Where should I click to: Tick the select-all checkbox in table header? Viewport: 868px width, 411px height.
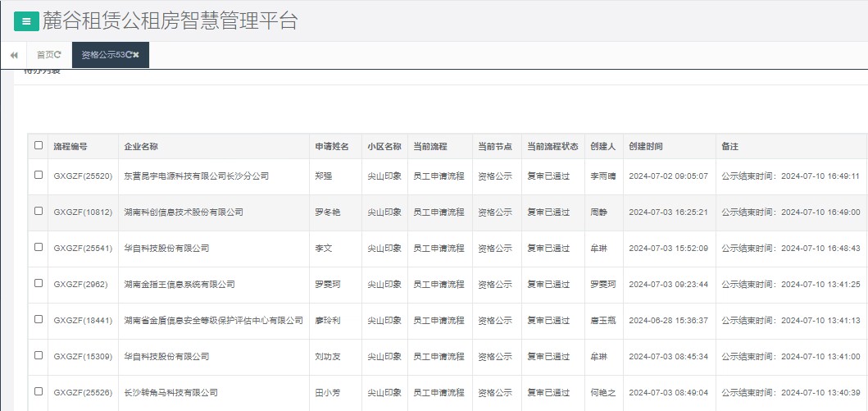[39, 145]
